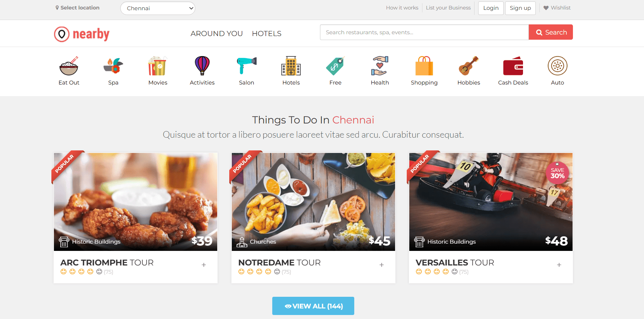
Task: Expand Versailles Tour plus sign
Action: [x=559, y=265]
